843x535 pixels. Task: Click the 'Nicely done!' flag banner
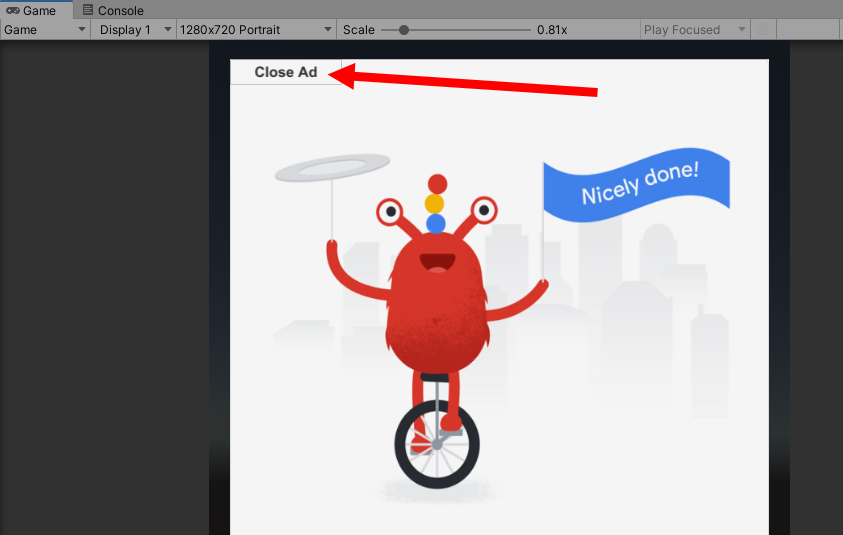pos(637,183)
